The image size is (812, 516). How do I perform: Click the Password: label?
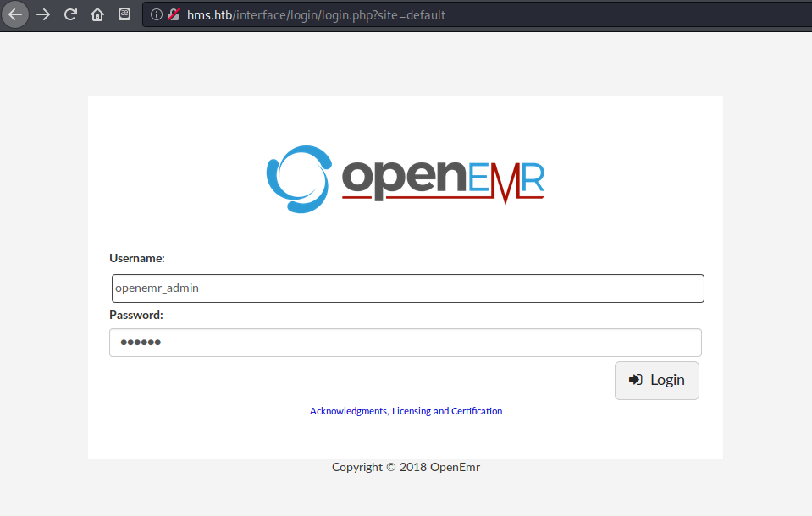pyautogui.click(x=136, y=316)
